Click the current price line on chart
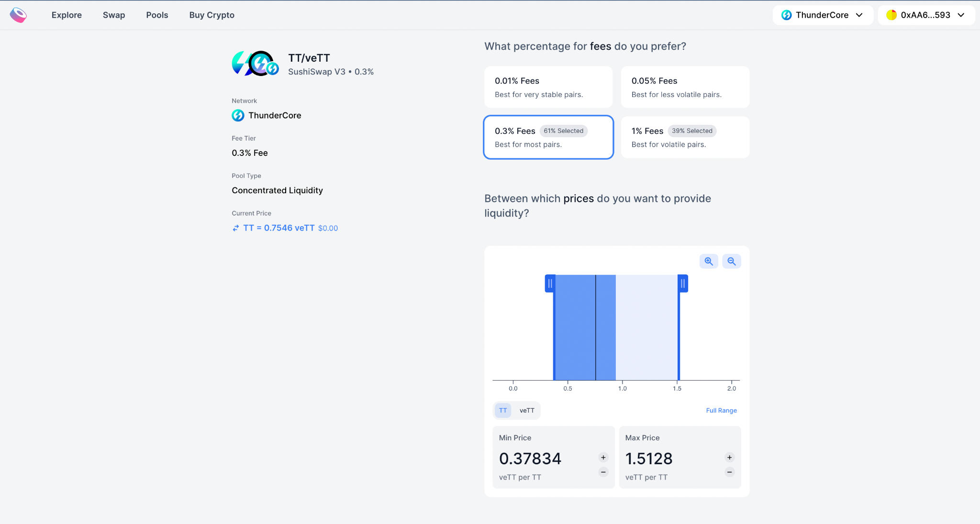 (596, 327)
